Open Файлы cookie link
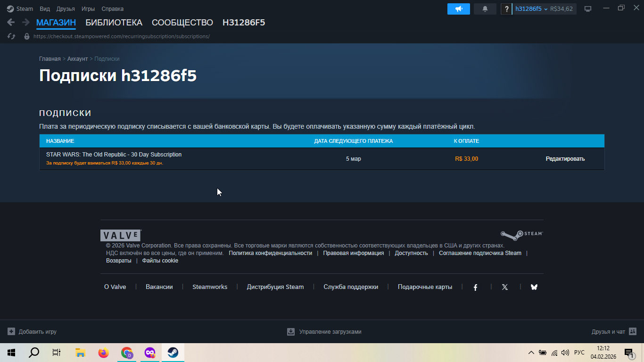Viewport: 644px width, 362px height. pyautogui.click(x=160, y=261)
